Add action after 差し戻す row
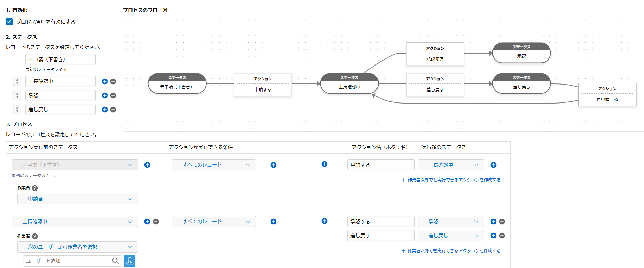 494,236
